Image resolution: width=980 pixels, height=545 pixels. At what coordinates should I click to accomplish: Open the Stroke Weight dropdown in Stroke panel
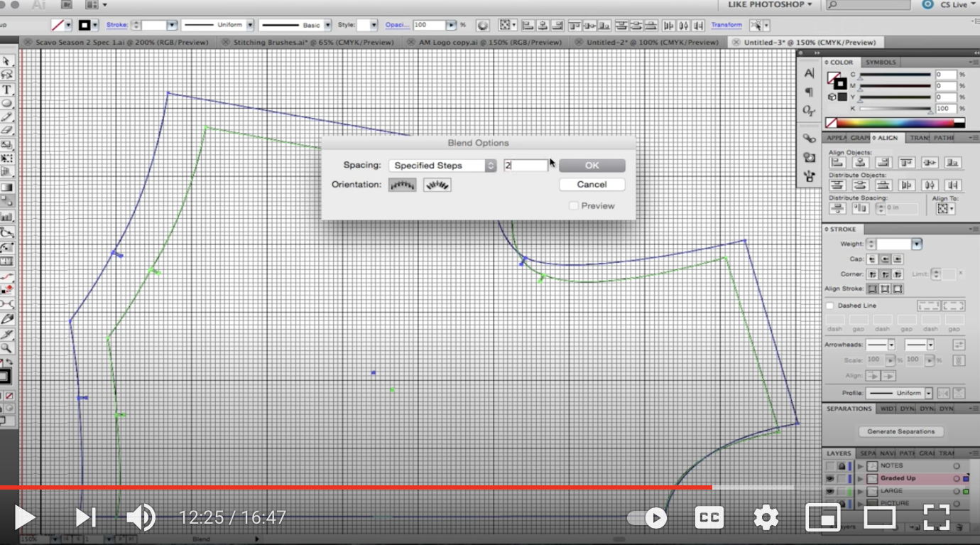tap(917, 244)
